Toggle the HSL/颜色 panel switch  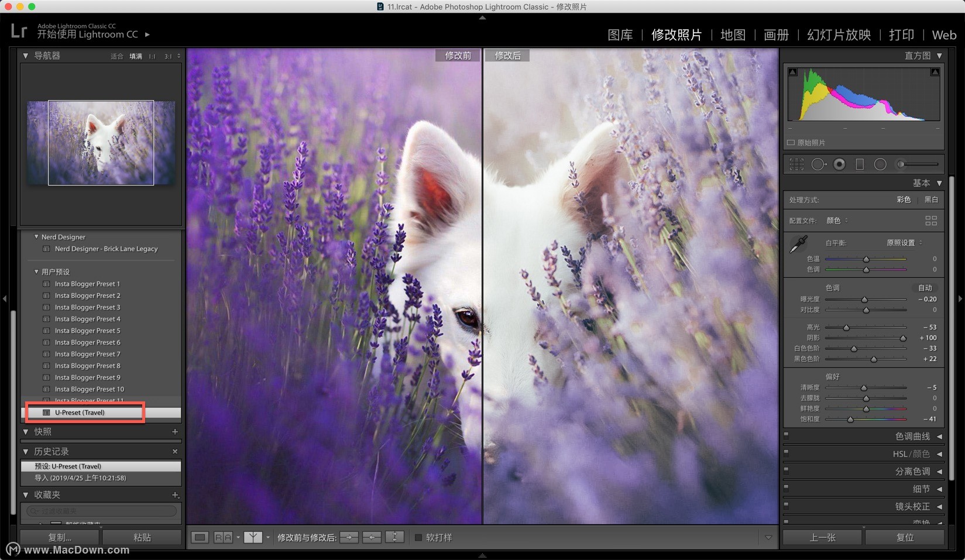click(x=786, y=453)
